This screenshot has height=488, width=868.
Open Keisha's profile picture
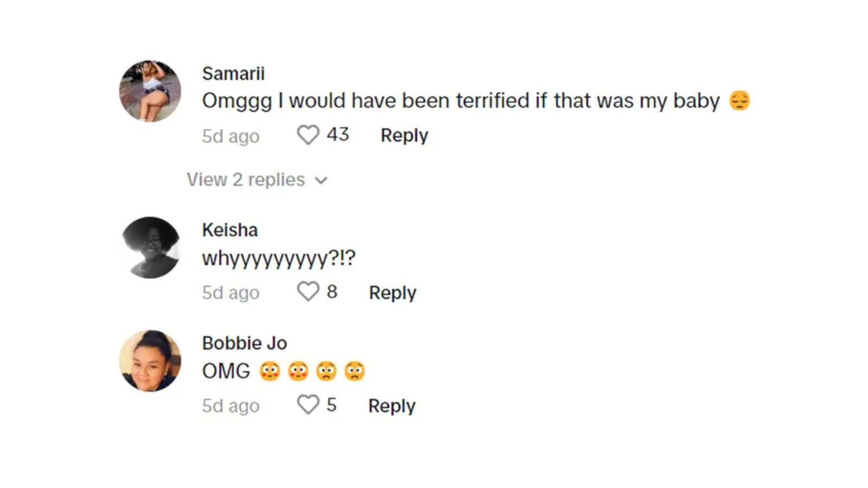click(150, 248)
